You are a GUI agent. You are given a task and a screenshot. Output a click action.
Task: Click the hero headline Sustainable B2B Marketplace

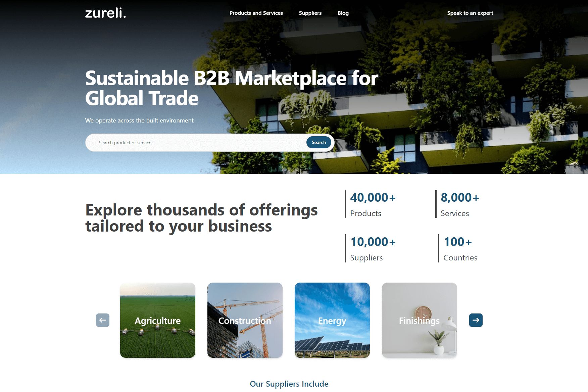click(x=232, y=88)
